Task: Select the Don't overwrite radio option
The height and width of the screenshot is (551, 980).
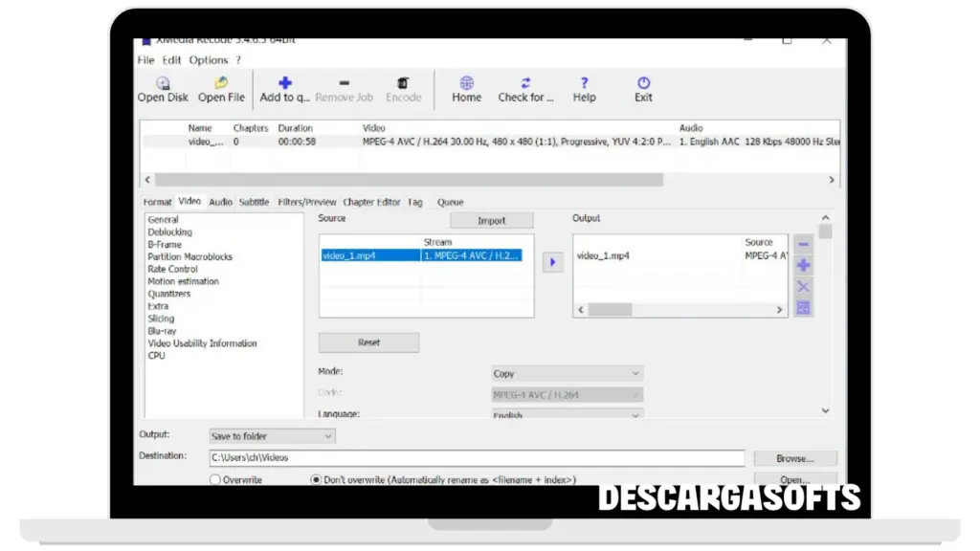Action: click(316, 480)
